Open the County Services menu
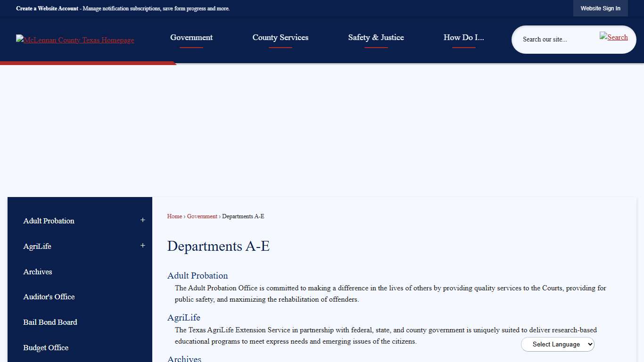 pyautogui.click(x=280, y=37)
